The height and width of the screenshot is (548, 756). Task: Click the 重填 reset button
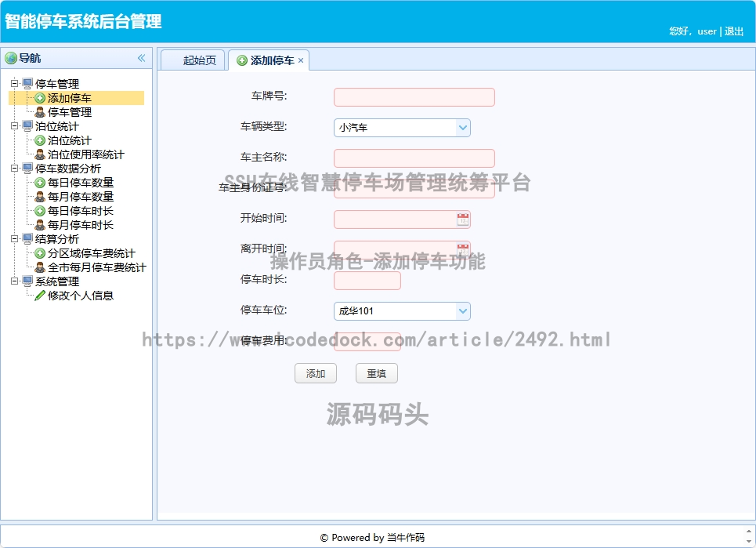[x=376, y=374]
